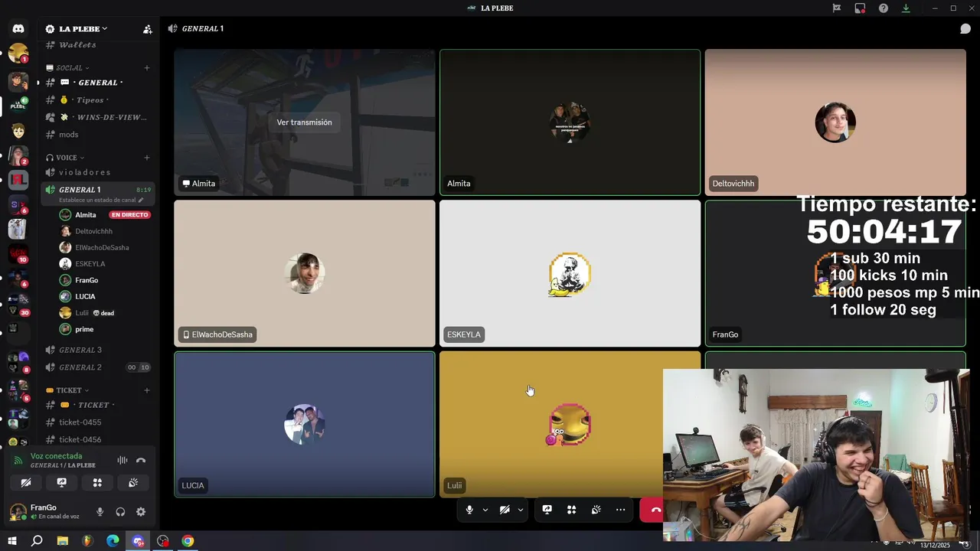Open the GENERAL text channel
Screen dimensions: 980x551
98,82
